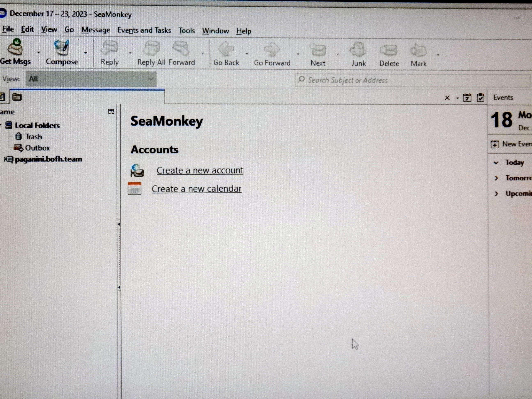Select the Outbox folder

coord(38,148)
